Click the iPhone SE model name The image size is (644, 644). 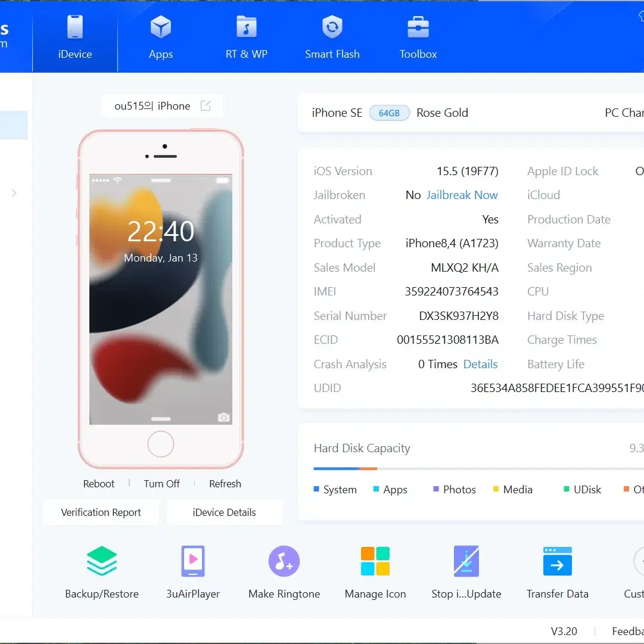337,113
